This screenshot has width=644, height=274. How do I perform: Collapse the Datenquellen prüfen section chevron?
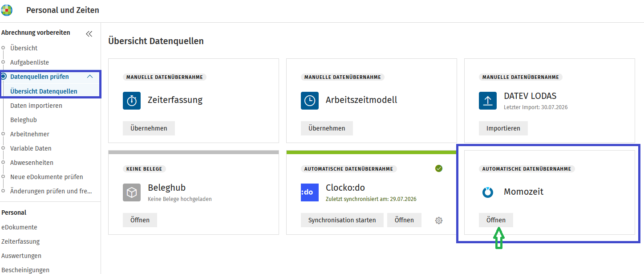pos(90,77)
